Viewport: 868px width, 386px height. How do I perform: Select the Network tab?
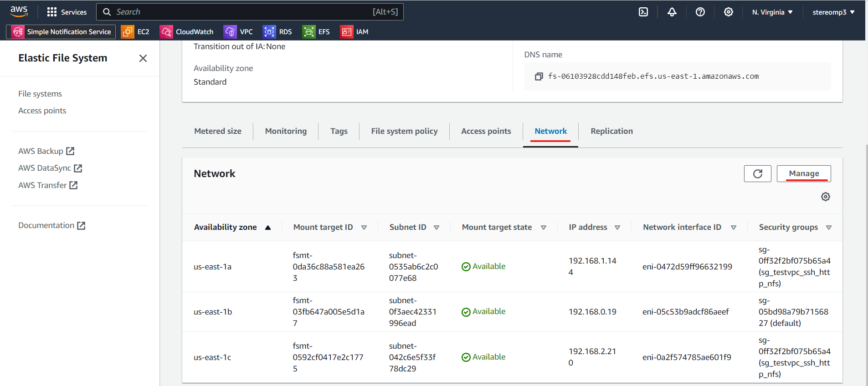click(x=551, y=131)
